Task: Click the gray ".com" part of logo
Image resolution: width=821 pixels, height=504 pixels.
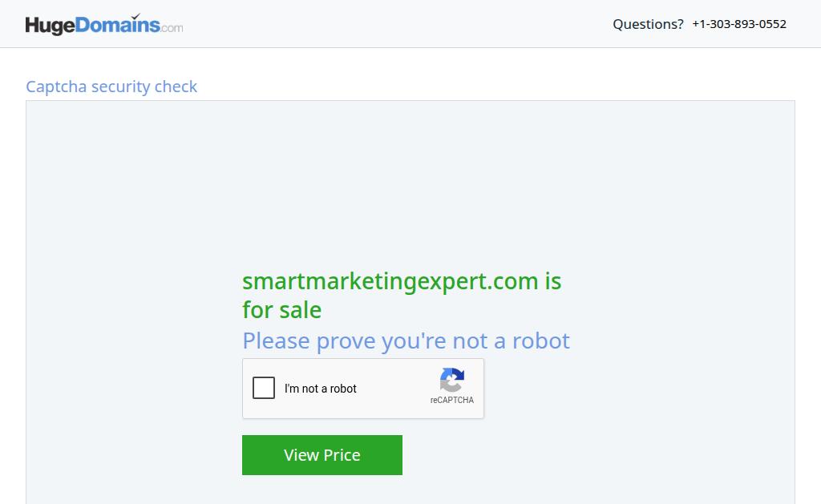Action: click(x=172, y=28)
